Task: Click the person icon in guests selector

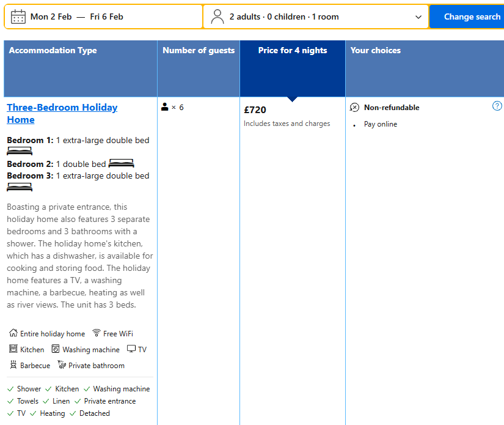Action: pyautogui.click(x=217, y=17)
